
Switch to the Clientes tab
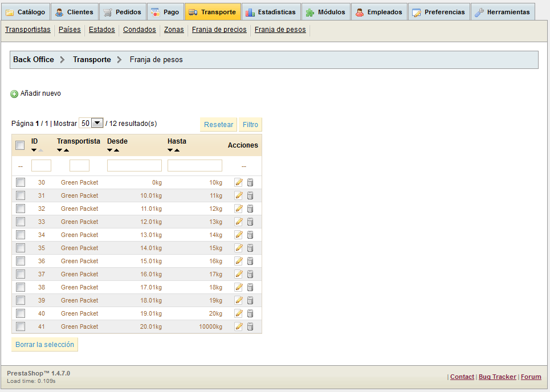click(x=74, y=12)
